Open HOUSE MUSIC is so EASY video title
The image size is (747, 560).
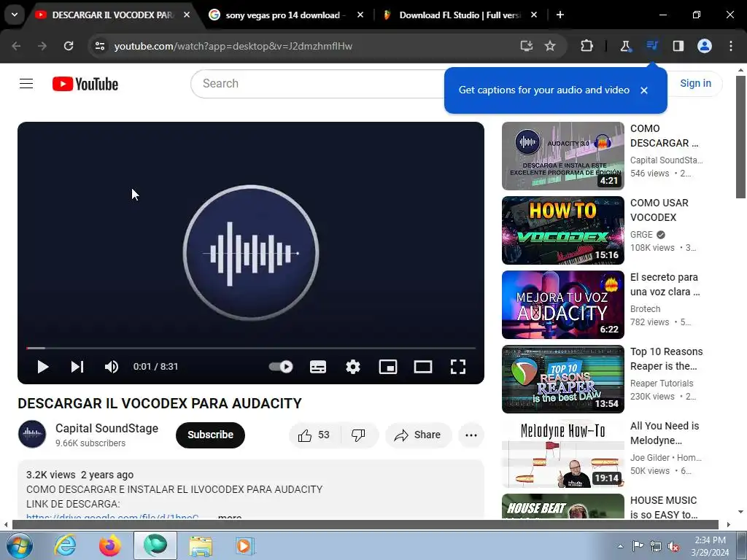(664, 507)
